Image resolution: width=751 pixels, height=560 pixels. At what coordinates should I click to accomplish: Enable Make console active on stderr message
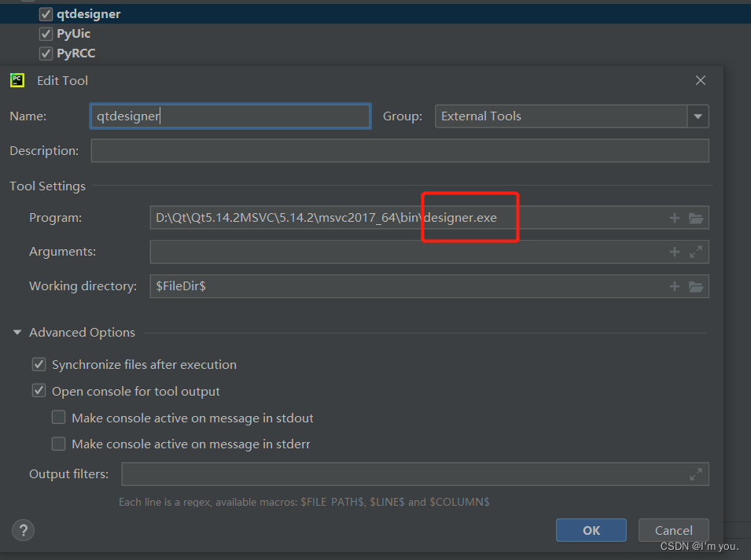(x=58, y=444)
